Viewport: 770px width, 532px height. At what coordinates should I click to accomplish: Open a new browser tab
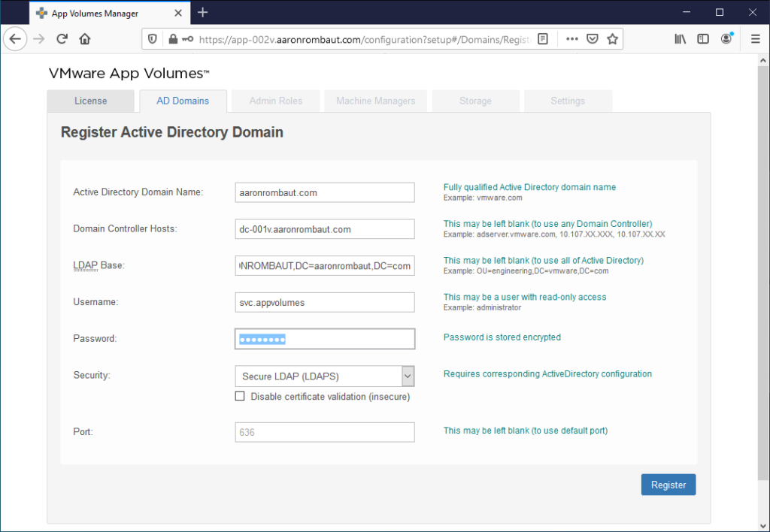202,13
